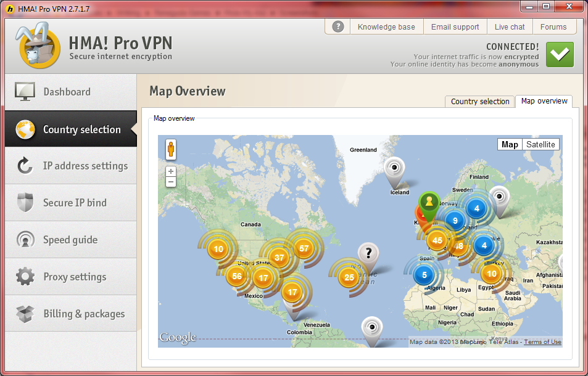Select the 17-server cluster over United States

click(x=263, y=278)
